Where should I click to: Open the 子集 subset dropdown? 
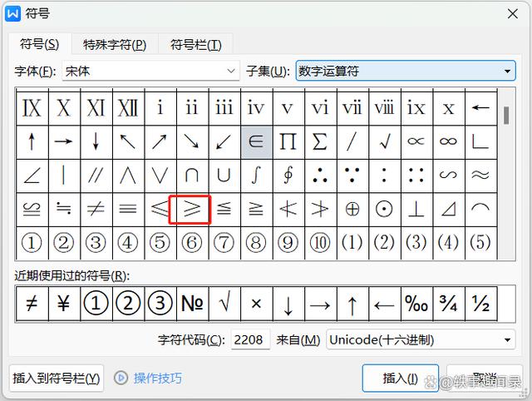point(406,71)
